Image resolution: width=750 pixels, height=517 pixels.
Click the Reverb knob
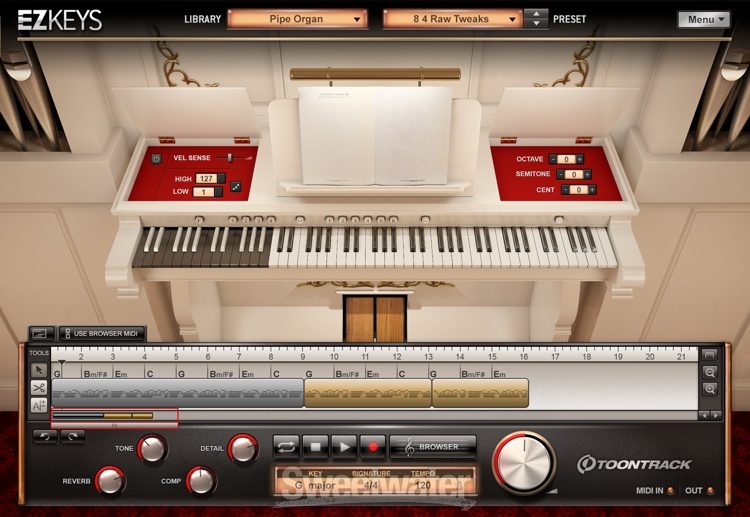[x=110, y=481]
